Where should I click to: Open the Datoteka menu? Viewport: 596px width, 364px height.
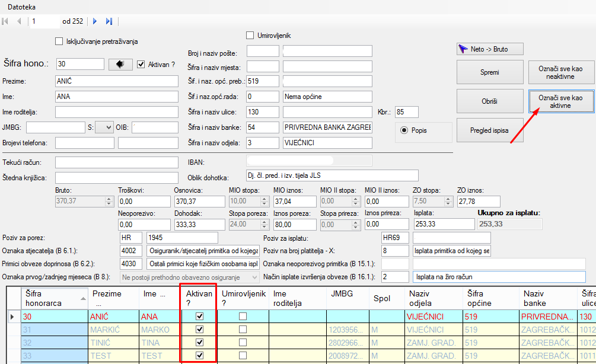pyautogui.click(x=21, y=7)
